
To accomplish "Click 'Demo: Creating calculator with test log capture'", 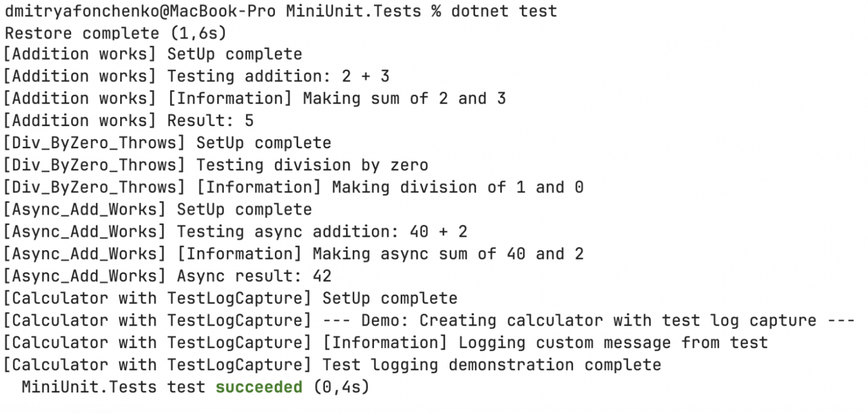I will pos(589,321).
